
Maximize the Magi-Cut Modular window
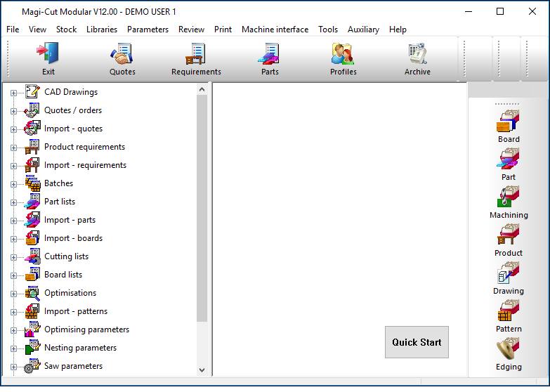click(x=500, y=11)
